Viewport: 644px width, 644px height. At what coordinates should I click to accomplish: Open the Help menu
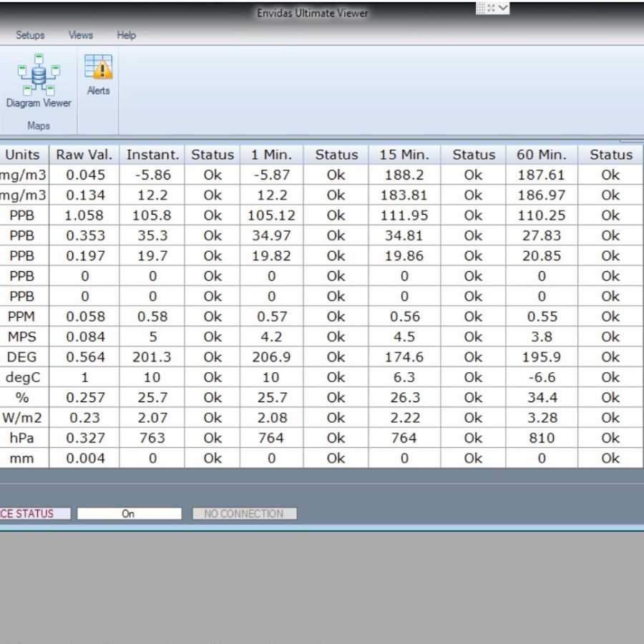pyautogui.click(x=127, y=35)
